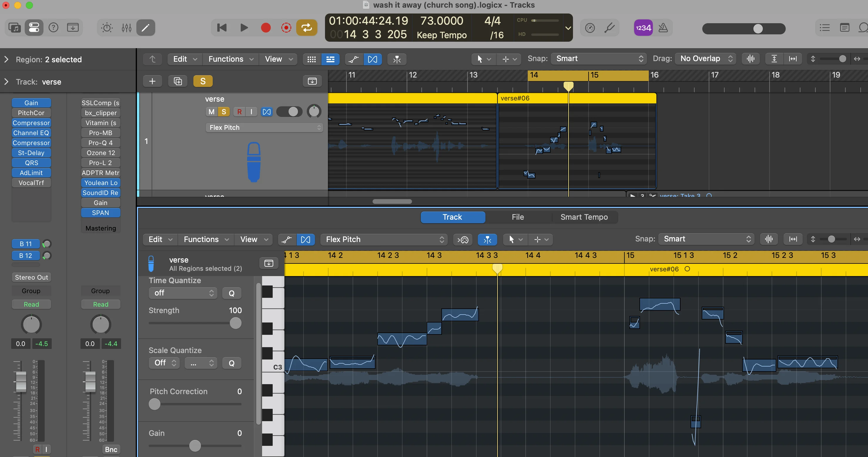Apply quantize with the Q button
Screen dimensions: 868x457
232,293
